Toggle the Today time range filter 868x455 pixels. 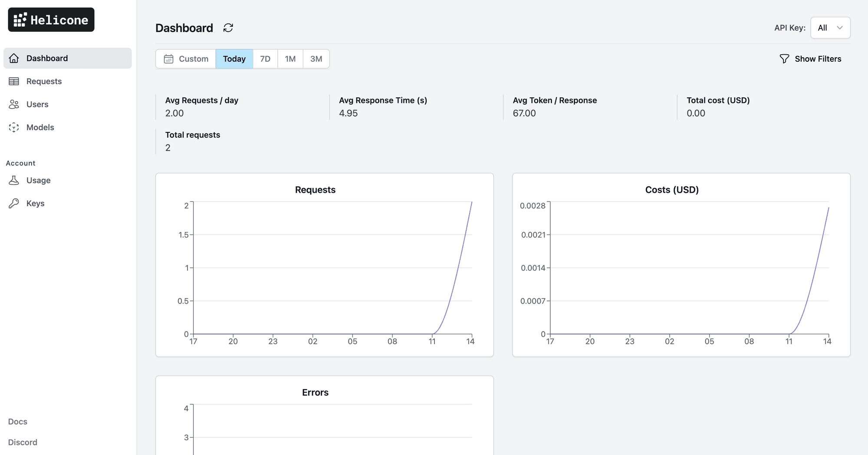[234, 59]
